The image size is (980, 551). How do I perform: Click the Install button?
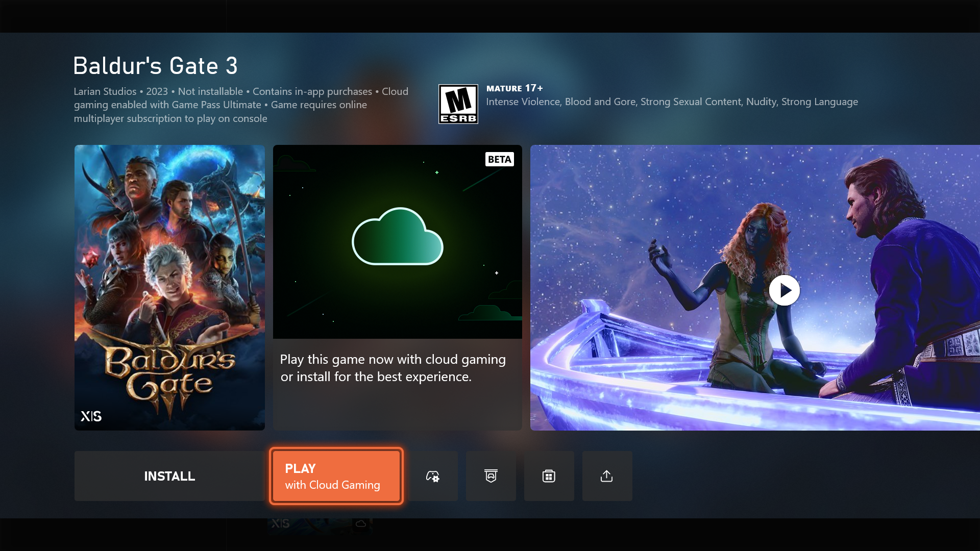169,475
